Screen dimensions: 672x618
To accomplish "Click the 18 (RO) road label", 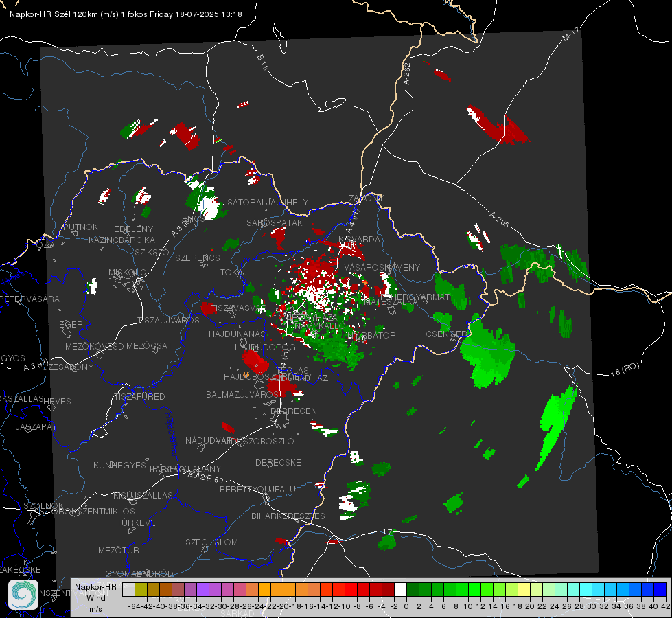I will coord(625,369).
